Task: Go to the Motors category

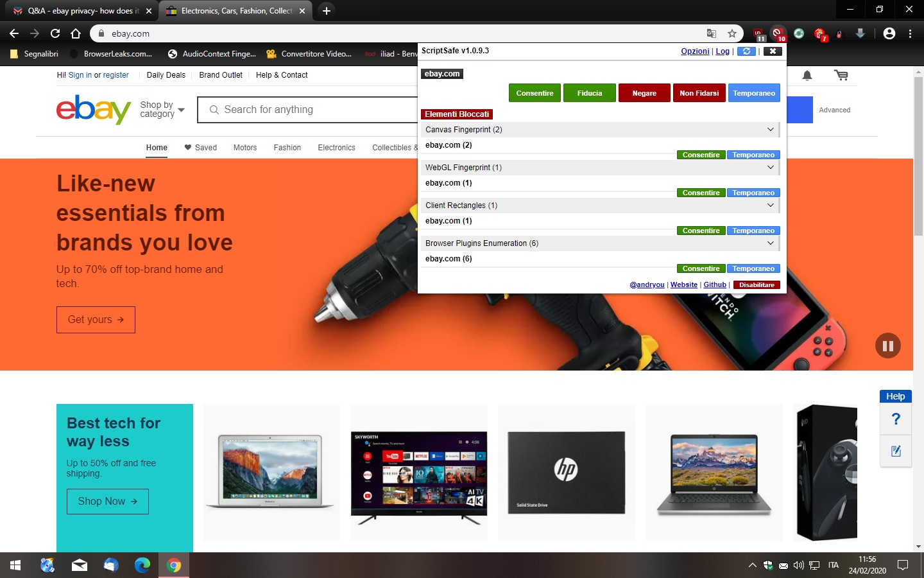Action: point(245,148)
